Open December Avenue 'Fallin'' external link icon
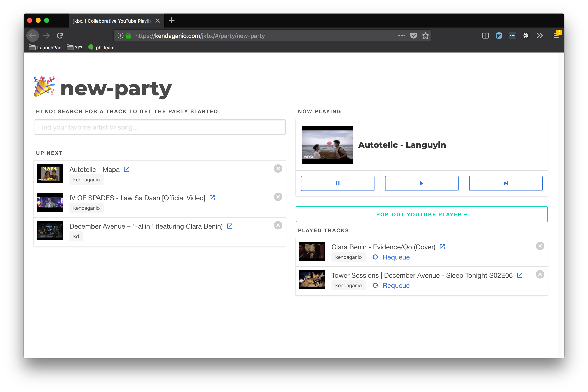 (x=230, y=226)
